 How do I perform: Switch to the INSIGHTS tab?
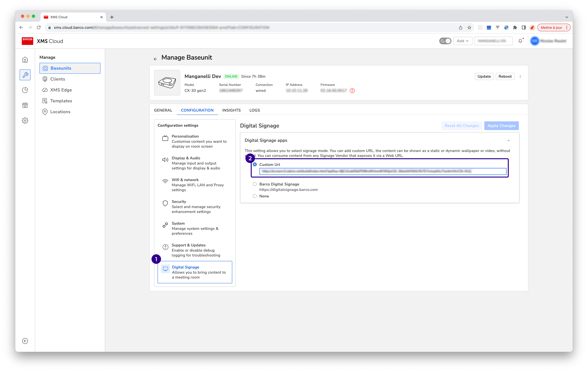click(231, 110)
